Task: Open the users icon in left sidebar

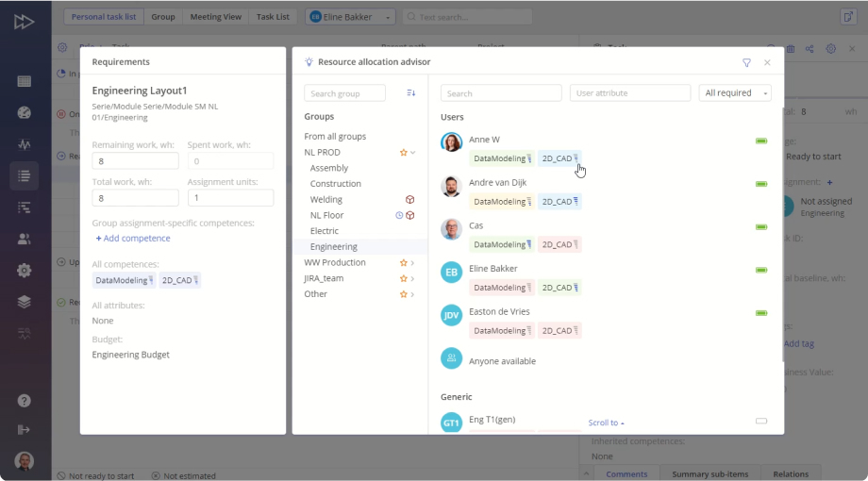Action: pyautogui.click(x=24, y=240)
